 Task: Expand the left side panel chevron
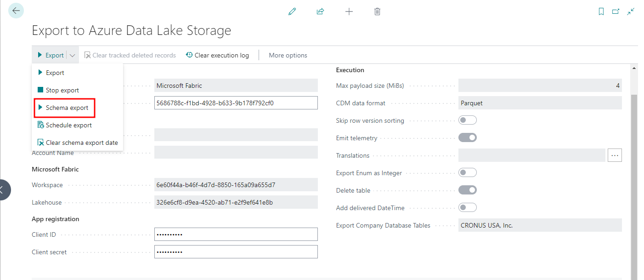coord(2,189)
